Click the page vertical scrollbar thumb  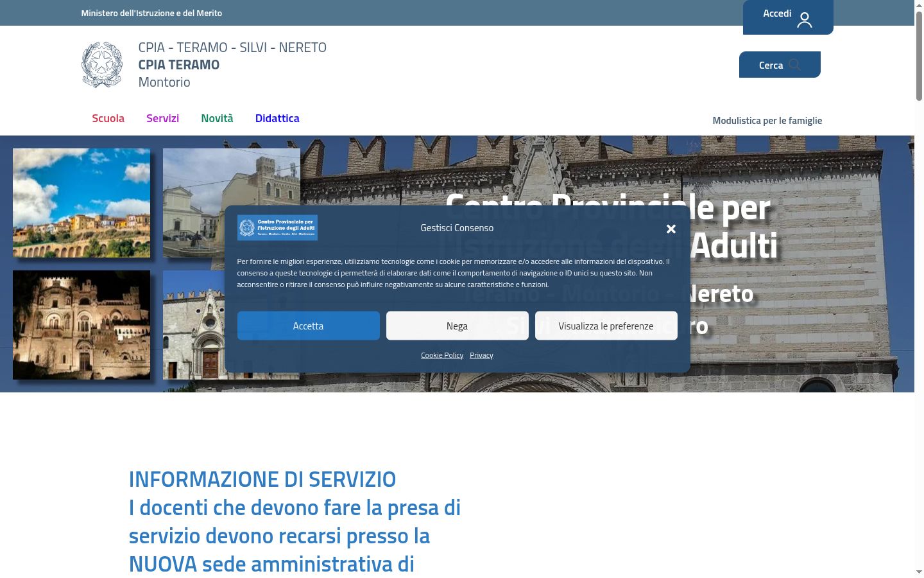919,56
